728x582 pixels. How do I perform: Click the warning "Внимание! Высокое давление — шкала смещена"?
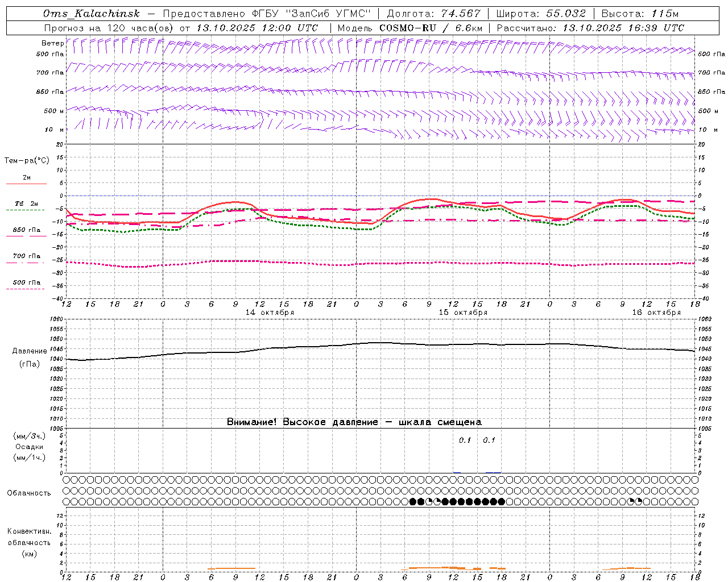(x=354, y=422)
